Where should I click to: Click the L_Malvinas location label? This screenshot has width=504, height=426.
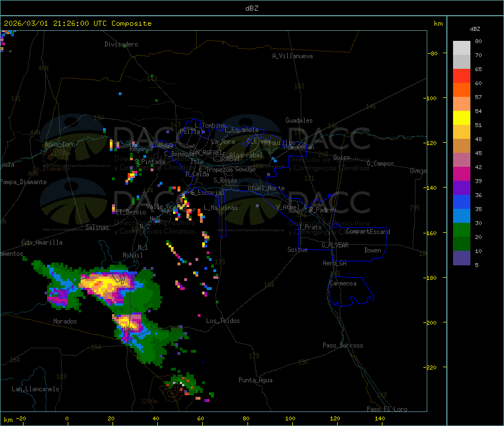click(221, 208)
